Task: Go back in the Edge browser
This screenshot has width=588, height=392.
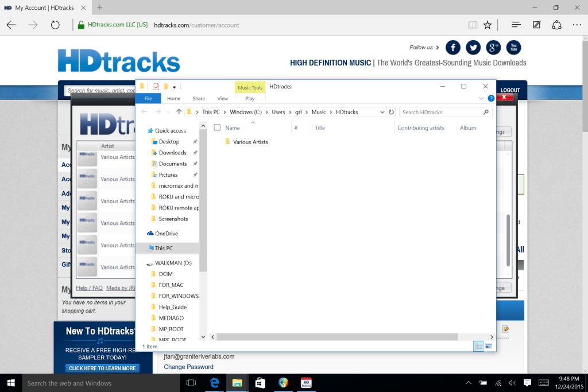Action: [11, 25]
